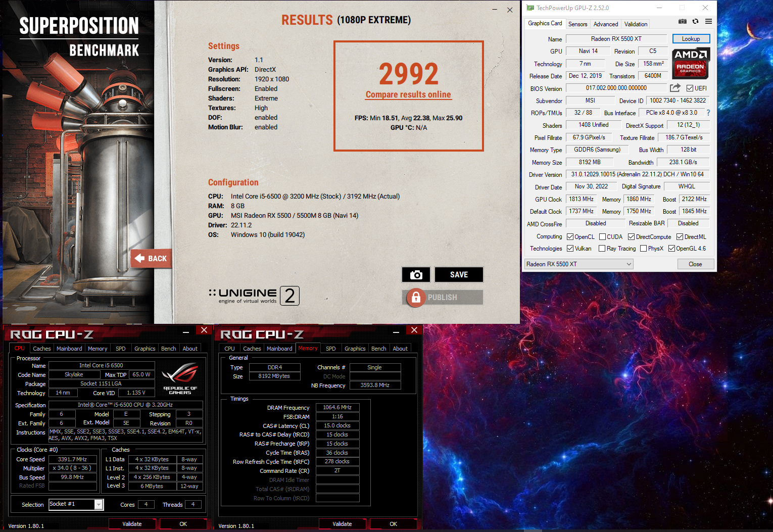Toggle the DirectML checkbox

click(x=680, y=237)
